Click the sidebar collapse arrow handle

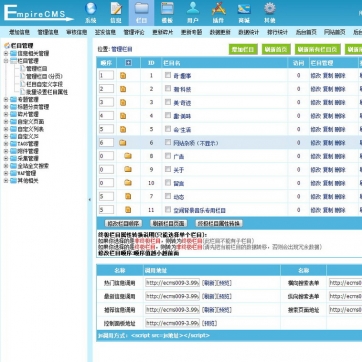tap(90, 200)
